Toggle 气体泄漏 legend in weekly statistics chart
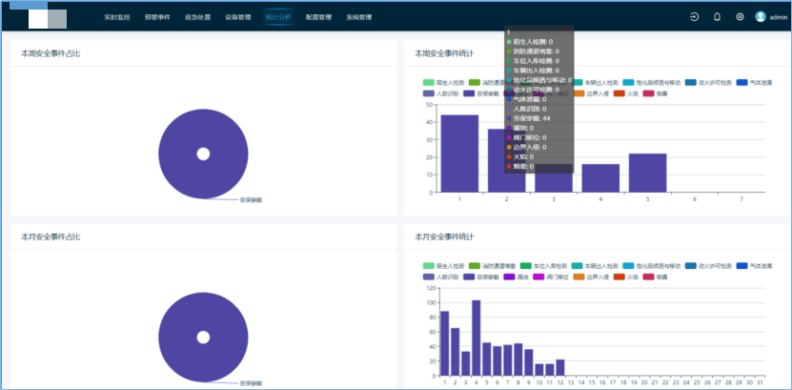The height and width of the screenshot is (390, 792). [x=754, y=82]
